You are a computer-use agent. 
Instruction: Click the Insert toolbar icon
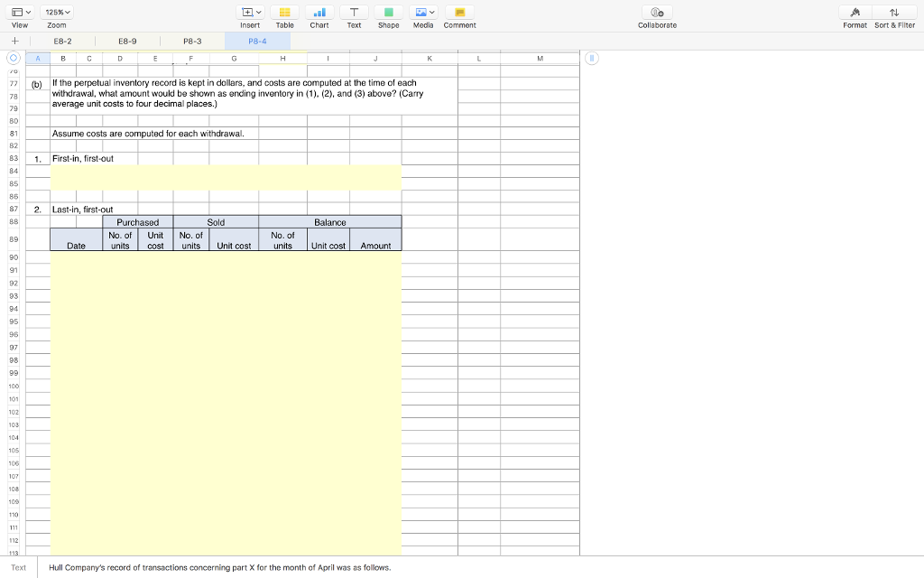(x=245, y=12)
